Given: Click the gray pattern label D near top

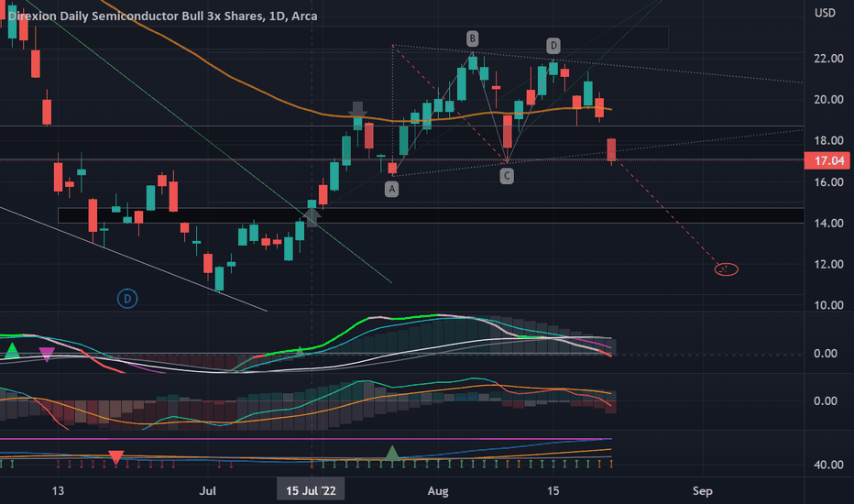Looking at the screenshot, I should pos(553,46).
